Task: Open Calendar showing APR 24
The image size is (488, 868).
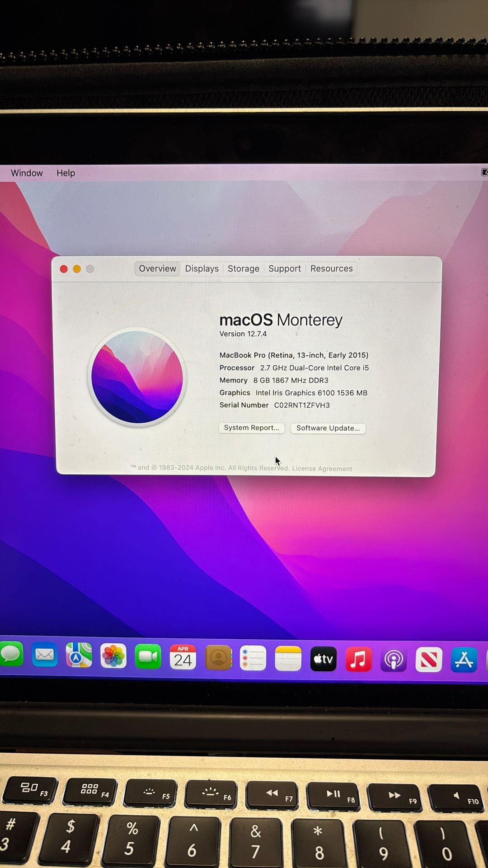Action: [183, 657]
